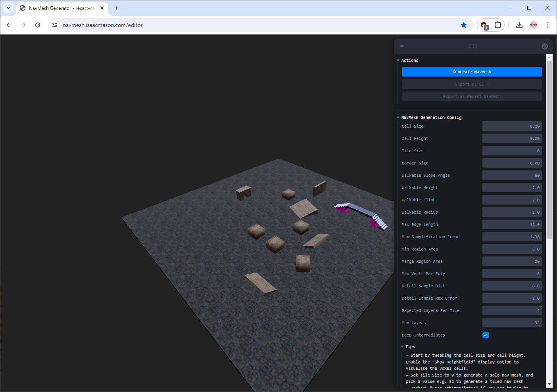The image size is (557, 392).
Task: Click the bookmark star icon
Action: pyautogui.click(x=464, y=25)
